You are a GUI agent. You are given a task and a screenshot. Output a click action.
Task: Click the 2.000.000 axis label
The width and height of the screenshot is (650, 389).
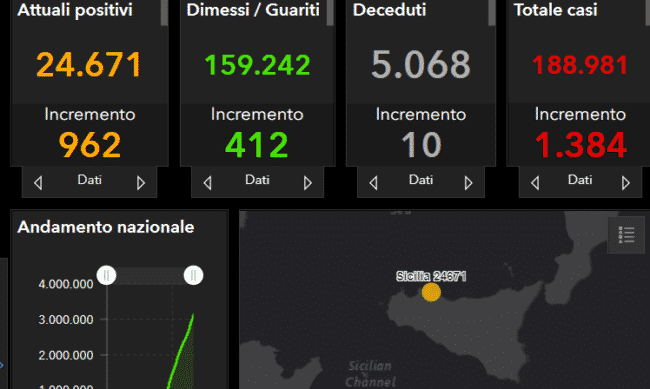tap(65, 355)
